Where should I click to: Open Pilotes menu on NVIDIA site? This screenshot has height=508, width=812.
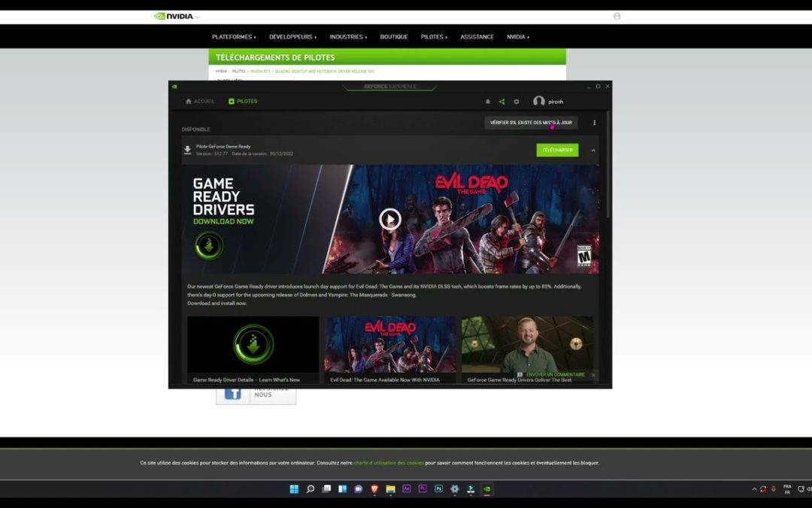pos(434,37)
